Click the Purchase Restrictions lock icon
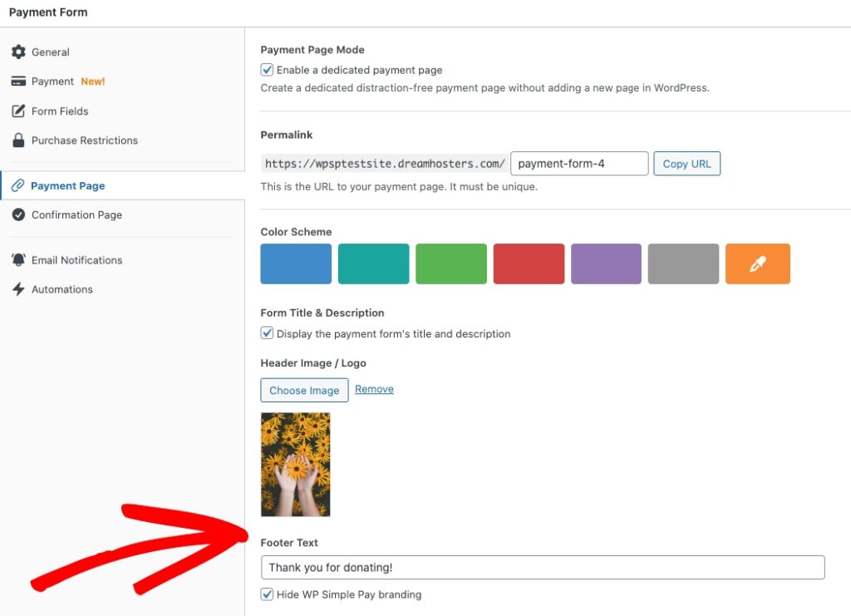 pyautogui.click(x=18, y=140)
